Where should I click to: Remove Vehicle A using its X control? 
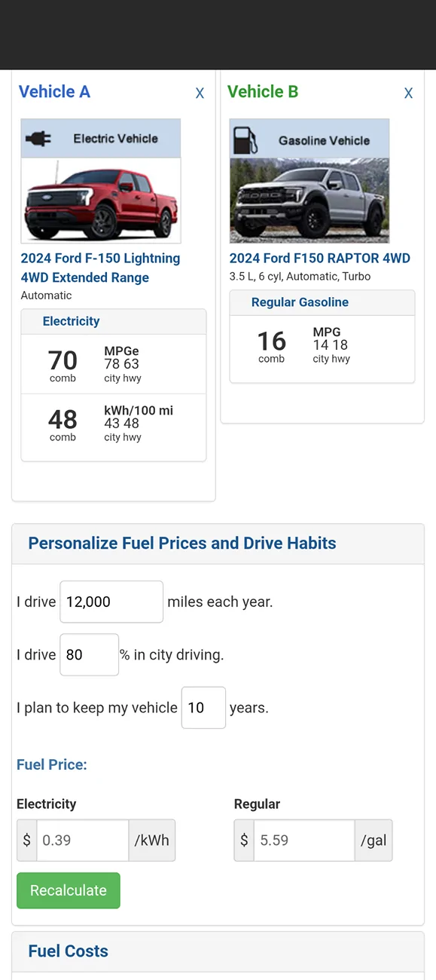(200, 93)
